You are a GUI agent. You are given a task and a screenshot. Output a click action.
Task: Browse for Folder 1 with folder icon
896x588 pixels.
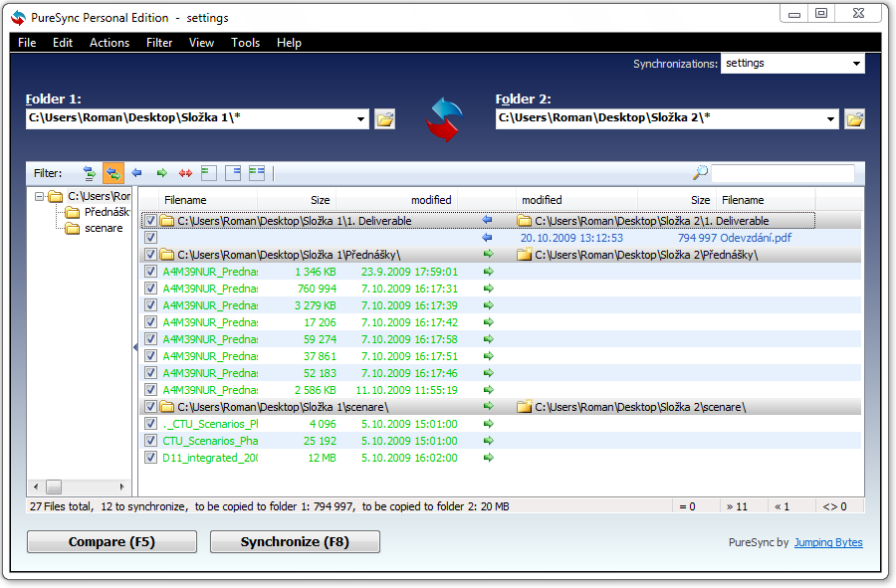click(x=385, y=119)
